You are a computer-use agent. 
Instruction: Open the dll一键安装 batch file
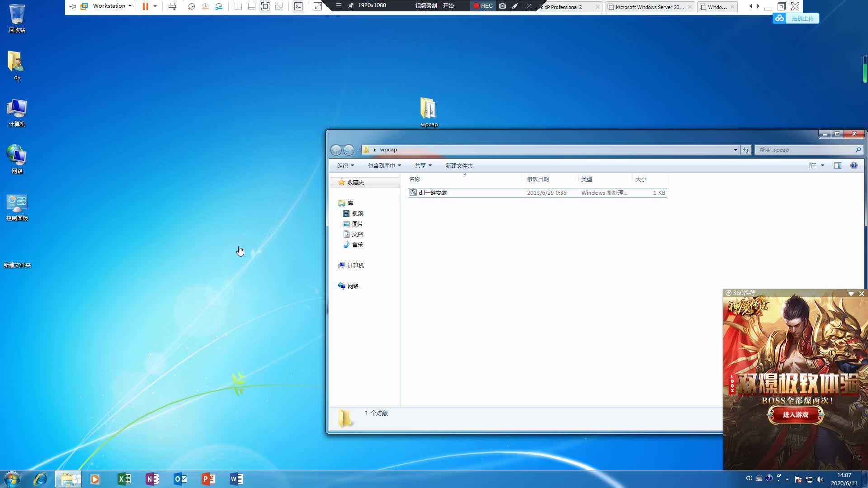pyautogui.click(x=433, y=192)
